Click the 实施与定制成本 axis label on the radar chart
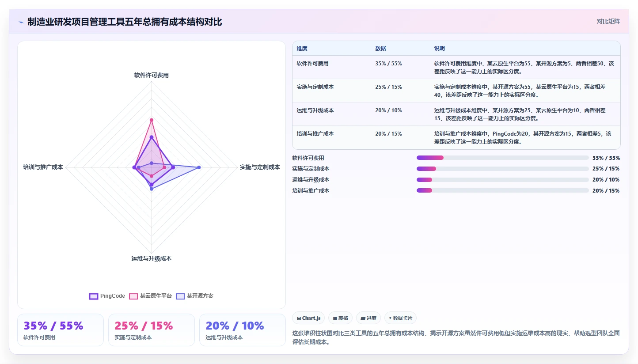Image resolution: width=638 pixels, height=364 pixels. coord(260,167)
